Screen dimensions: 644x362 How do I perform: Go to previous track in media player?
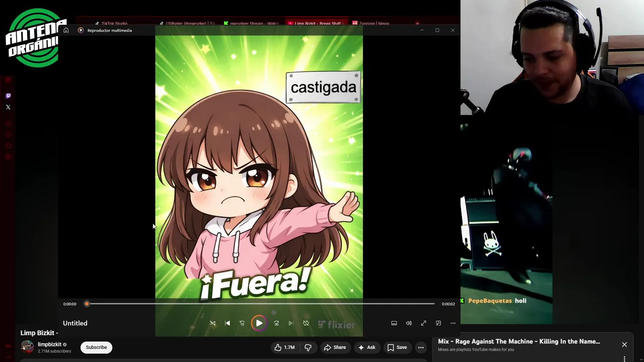[227, 323]
